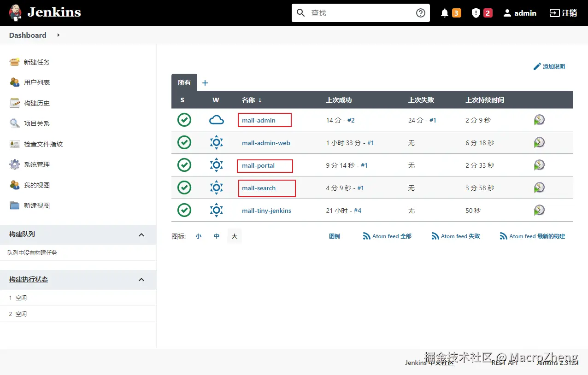This screenshot has width=588, height=375.
Task: Sort by 上次持续时间 column header
Action: [x=485, y=100]
